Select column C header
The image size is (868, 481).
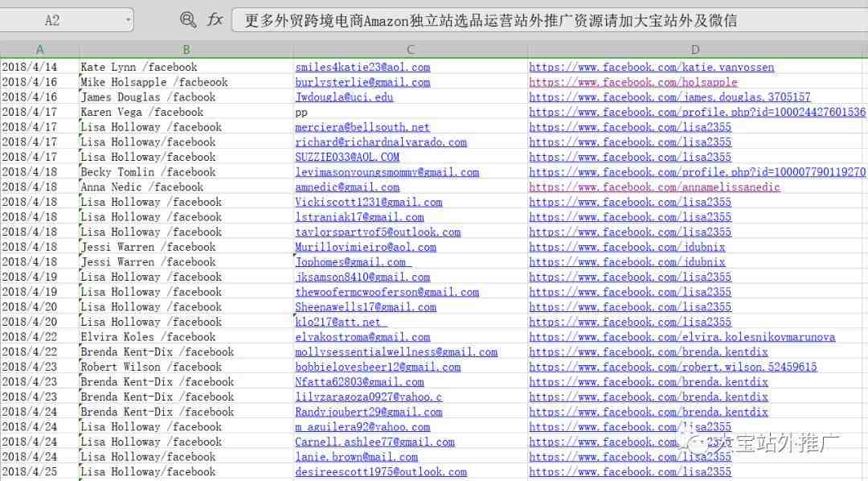tap(410, 50)
